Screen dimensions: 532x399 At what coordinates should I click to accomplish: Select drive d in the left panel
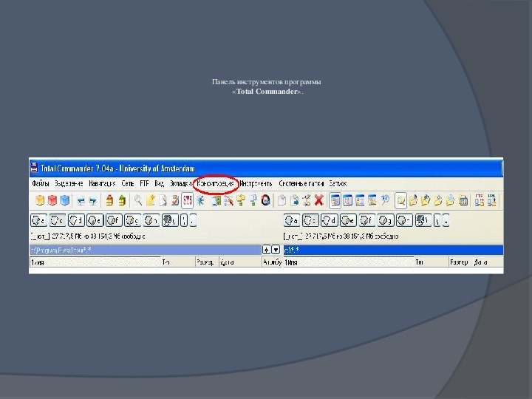click(76, 220)
